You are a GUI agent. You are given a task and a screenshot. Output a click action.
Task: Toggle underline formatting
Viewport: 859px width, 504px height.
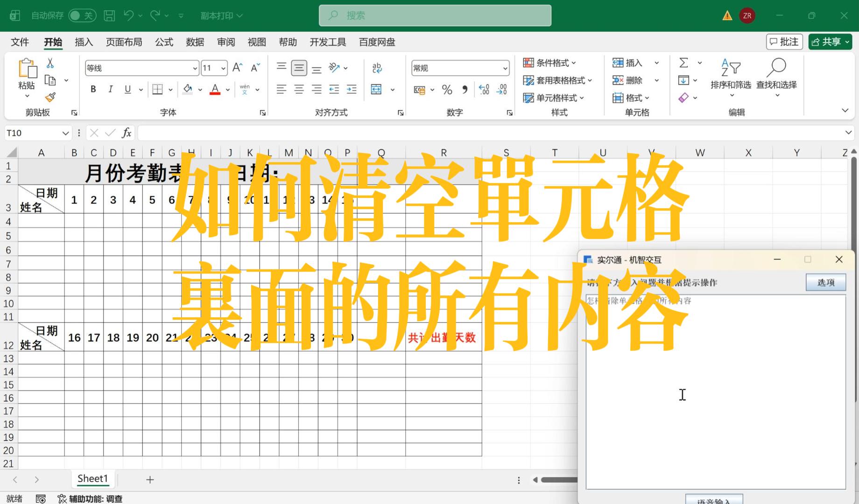127,89
